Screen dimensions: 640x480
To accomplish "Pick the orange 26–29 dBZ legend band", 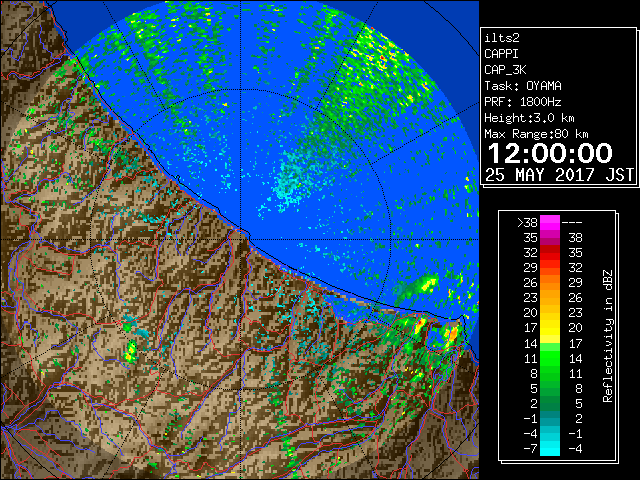I will coord(550,283).
